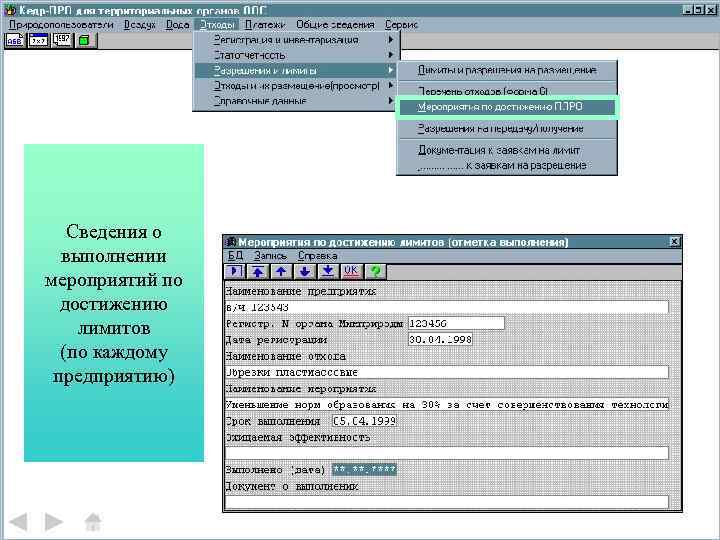
Task: Open the Сервис menu
Action: tap(401, 25)
